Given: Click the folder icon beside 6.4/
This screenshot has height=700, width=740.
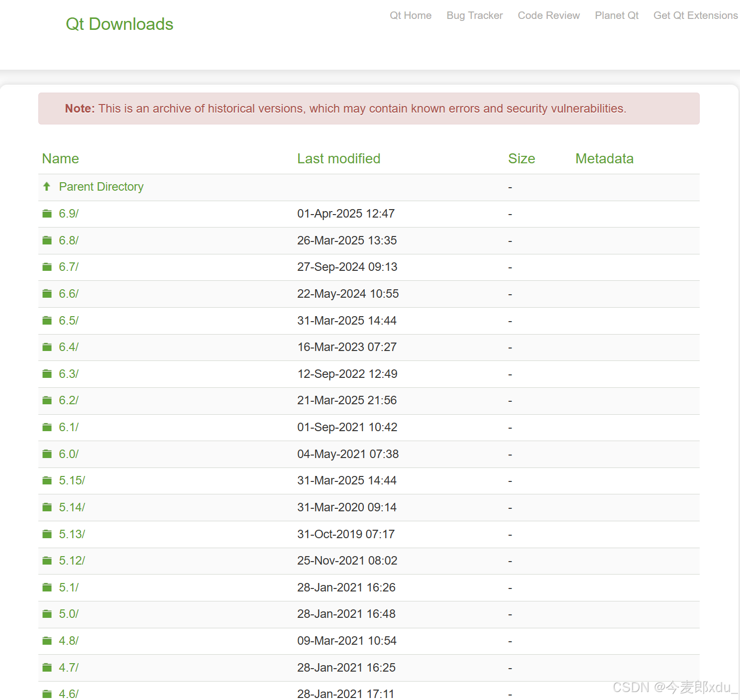Looking at the screenshot, I should click(47, 347).
